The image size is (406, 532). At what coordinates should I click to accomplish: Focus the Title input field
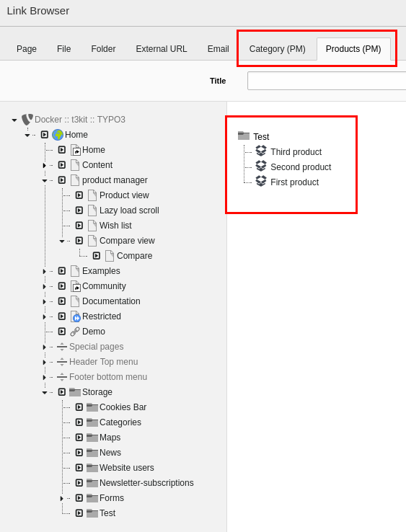click(327, 81)
